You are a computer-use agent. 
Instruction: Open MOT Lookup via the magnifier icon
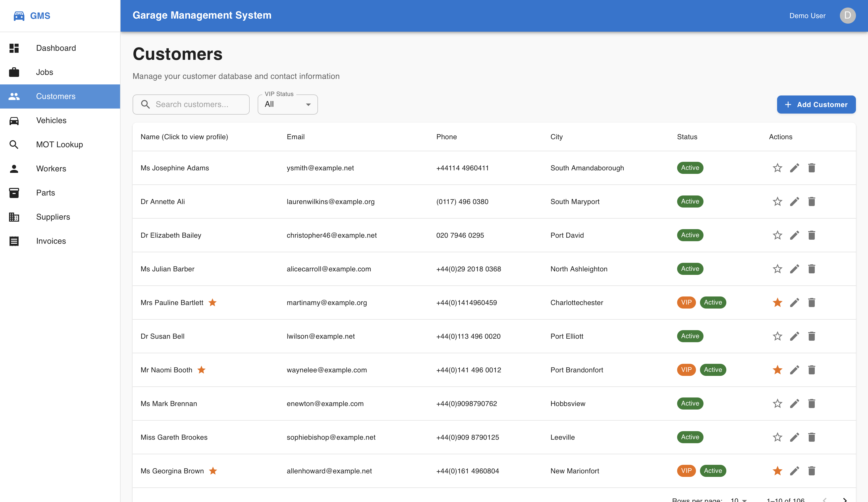tap(14, 144)
